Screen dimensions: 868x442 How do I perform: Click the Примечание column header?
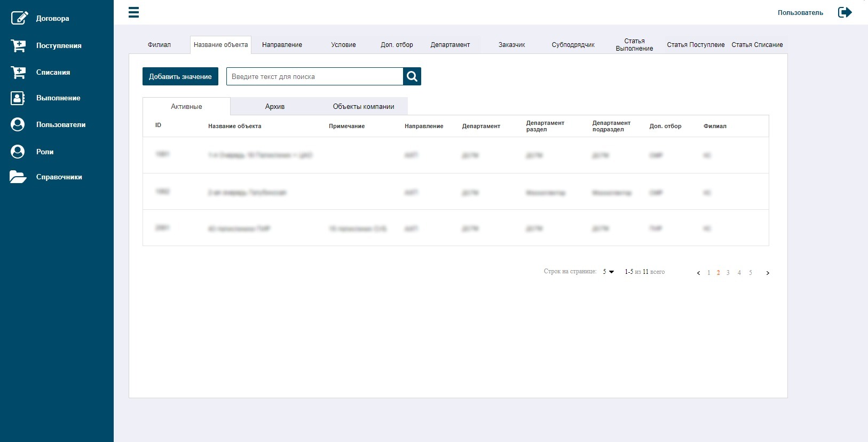click(x=347, y=126)
